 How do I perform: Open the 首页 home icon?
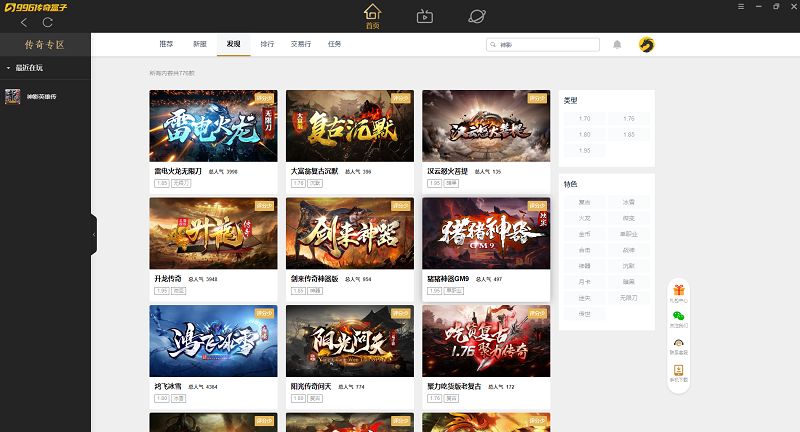(x=372, y=16)
